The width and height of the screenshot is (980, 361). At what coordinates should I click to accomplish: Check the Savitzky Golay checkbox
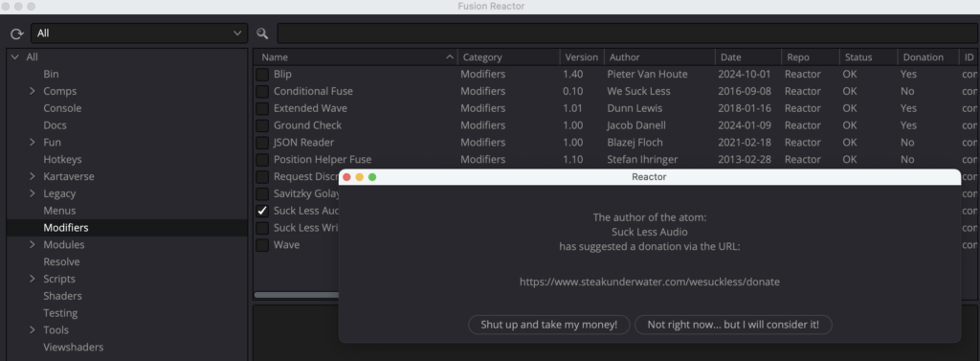262,194
